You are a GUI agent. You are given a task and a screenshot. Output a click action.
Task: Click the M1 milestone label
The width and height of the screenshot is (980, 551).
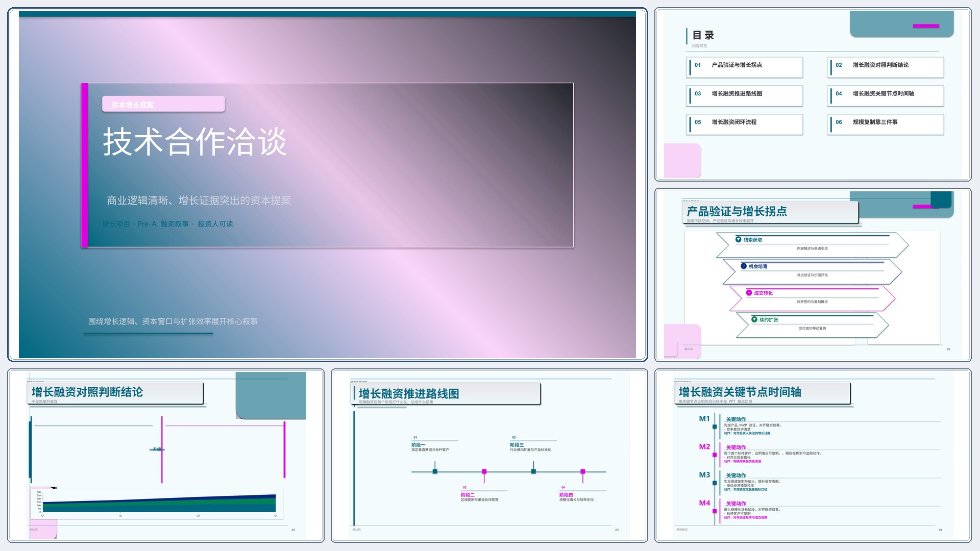point(704,418)
